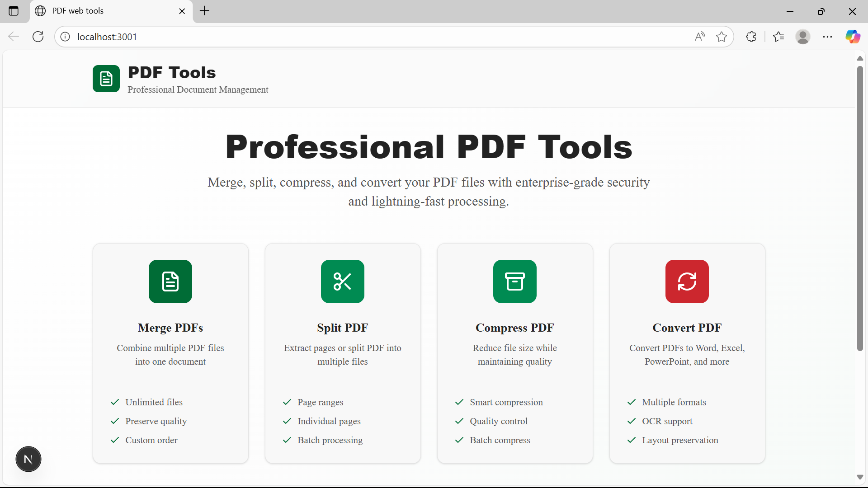Click the Convert PDF card title

(687, 328)
